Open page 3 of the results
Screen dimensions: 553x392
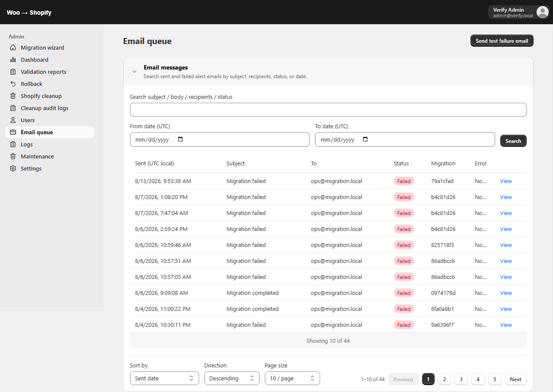(461, 379)
